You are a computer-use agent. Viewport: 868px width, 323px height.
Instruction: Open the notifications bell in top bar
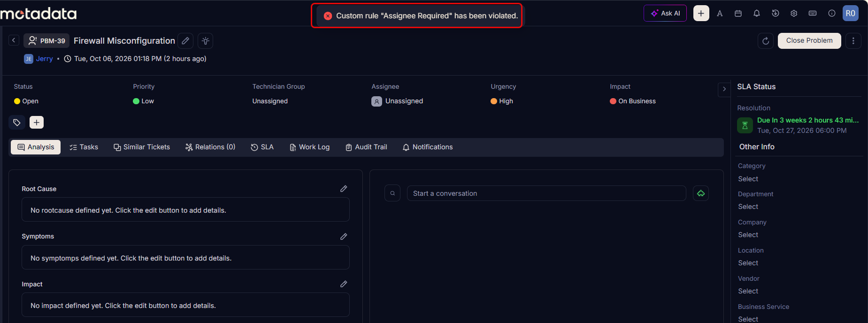point(757,14)
